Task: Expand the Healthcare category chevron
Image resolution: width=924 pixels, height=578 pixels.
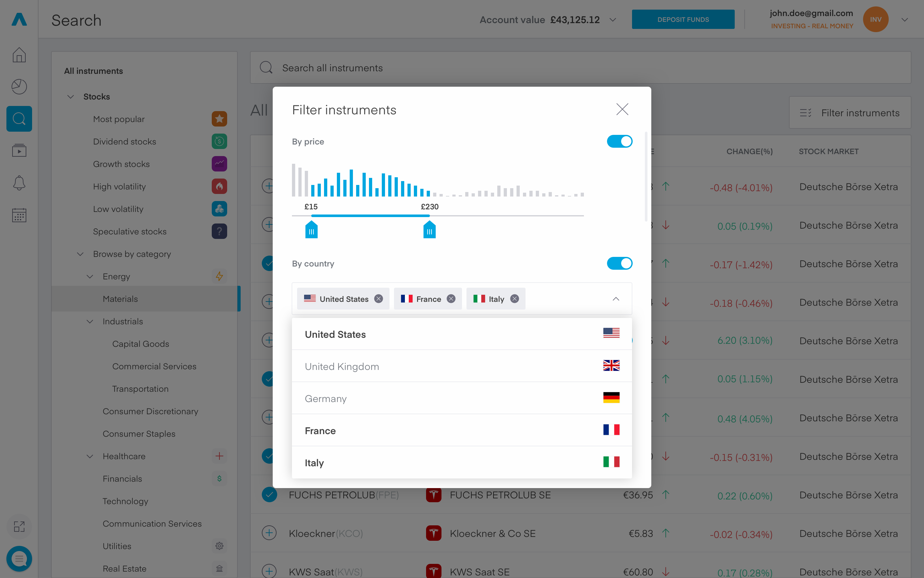Action: 90,456
